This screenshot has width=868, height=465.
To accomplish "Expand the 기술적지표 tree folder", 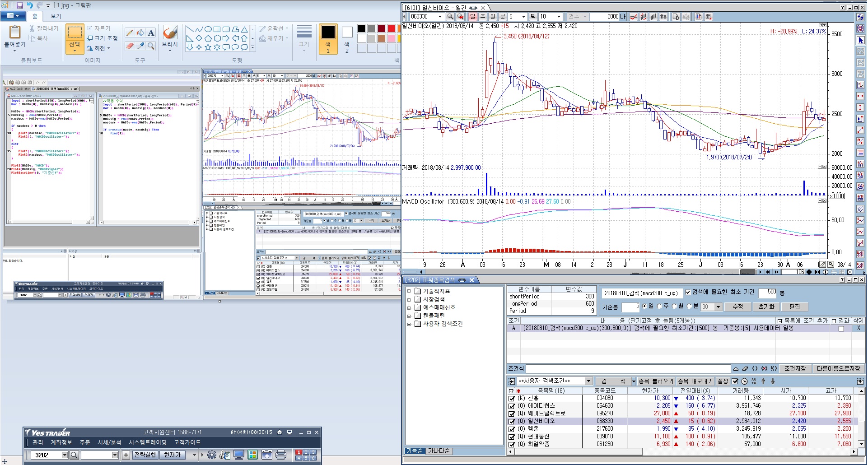I will [409, 291].
